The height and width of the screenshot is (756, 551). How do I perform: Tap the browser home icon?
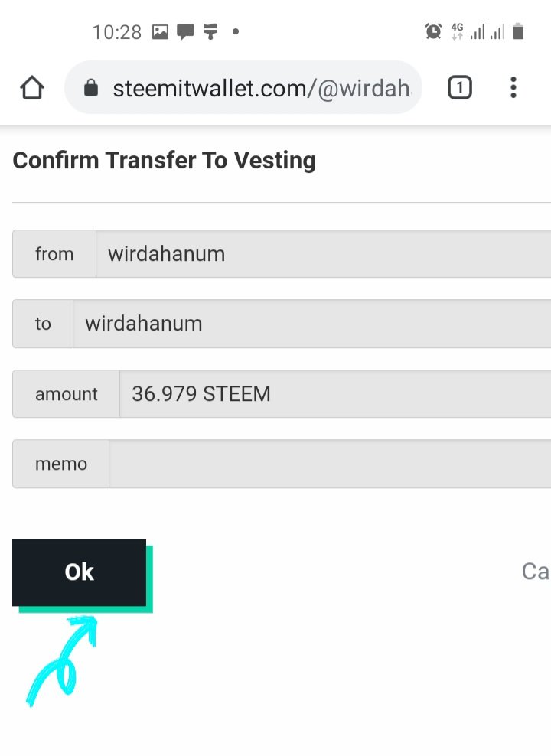coord(32,88)
